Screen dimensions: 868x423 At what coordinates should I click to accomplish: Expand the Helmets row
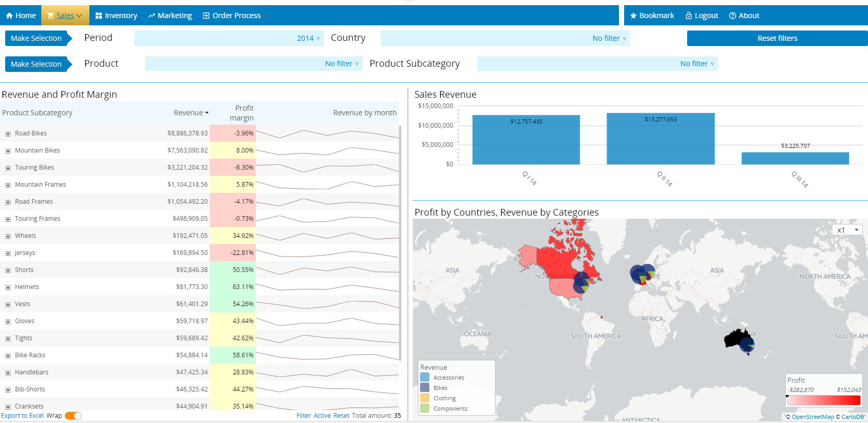[x=8, y=288]
